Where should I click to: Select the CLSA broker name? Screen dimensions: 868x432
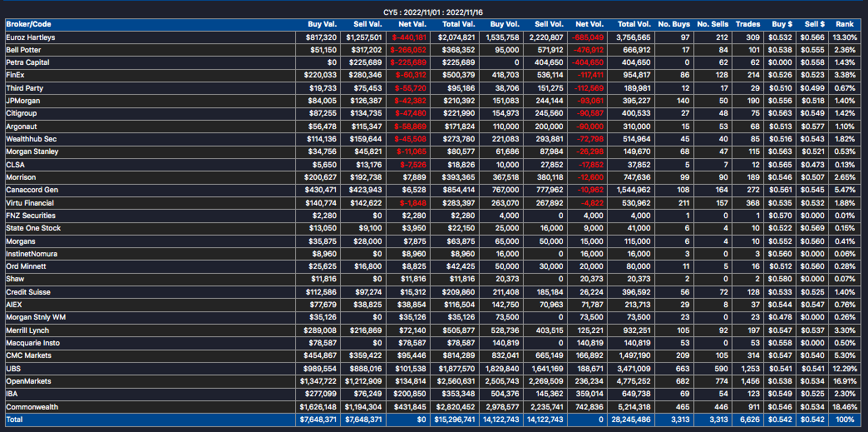[14, 165]
